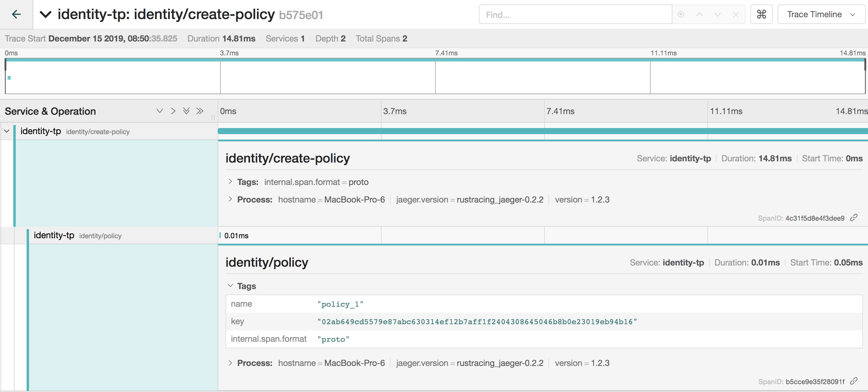Copy link for SpanID b5cce9e35f28091f
Viewport: 868px width, 392px height.
pyautogui.click(x=853, y=381)
